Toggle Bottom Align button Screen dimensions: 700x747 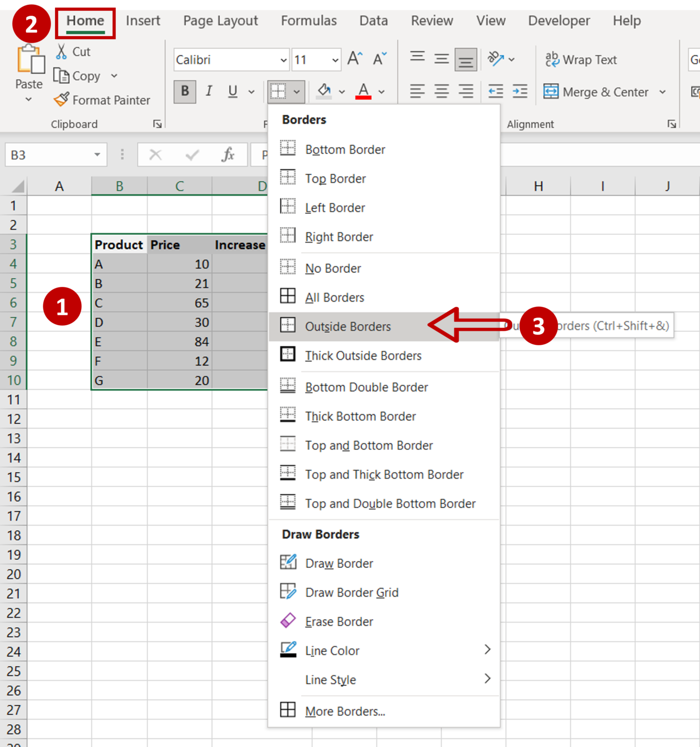[466, 60]
